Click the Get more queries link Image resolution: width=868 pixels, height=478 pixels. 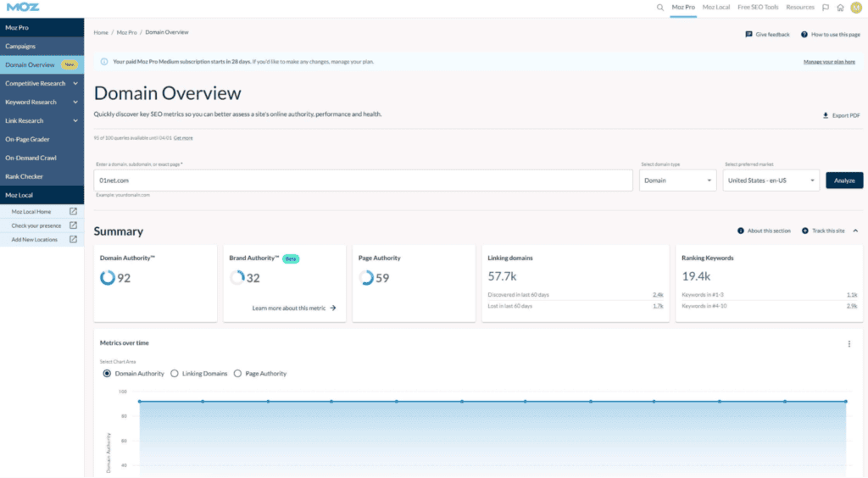tap(183, 138)
